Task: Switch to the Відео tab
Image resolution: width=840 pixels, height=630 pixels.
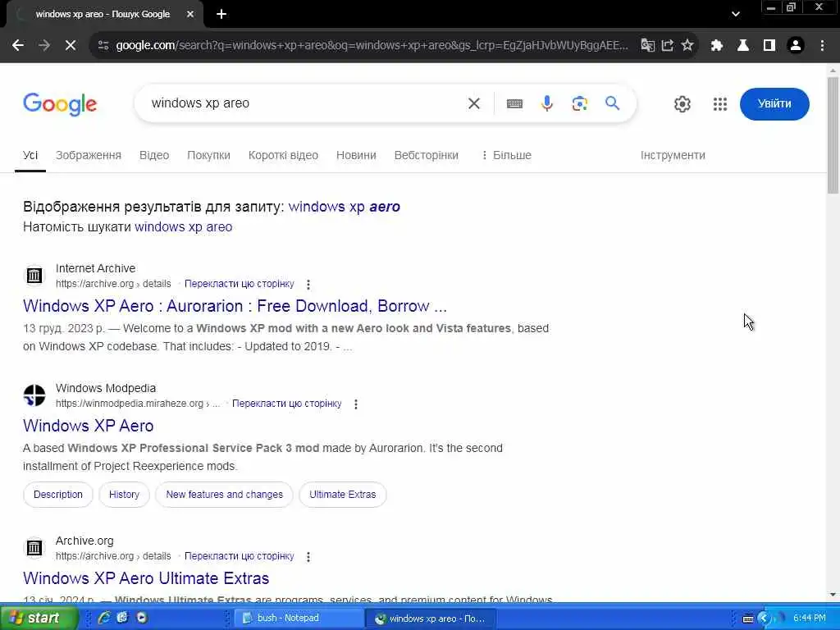Action: 154,155
